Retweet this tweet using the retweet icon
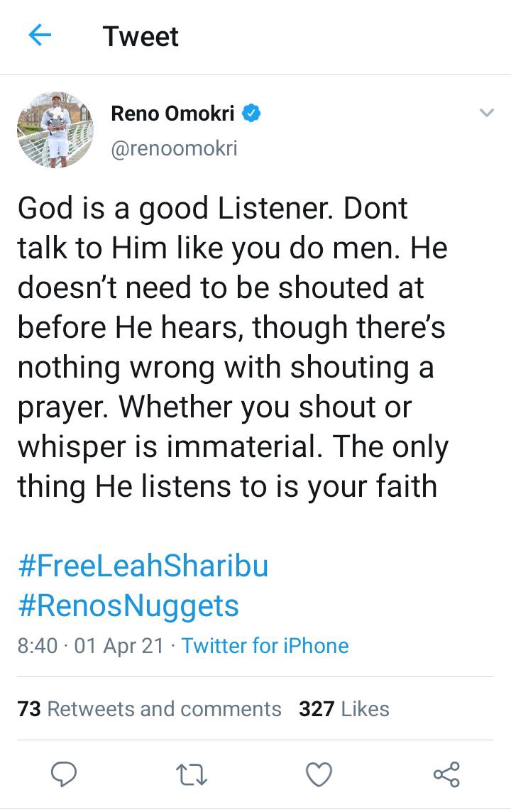This screenshot has height=812, width=511. coord(192,774)
